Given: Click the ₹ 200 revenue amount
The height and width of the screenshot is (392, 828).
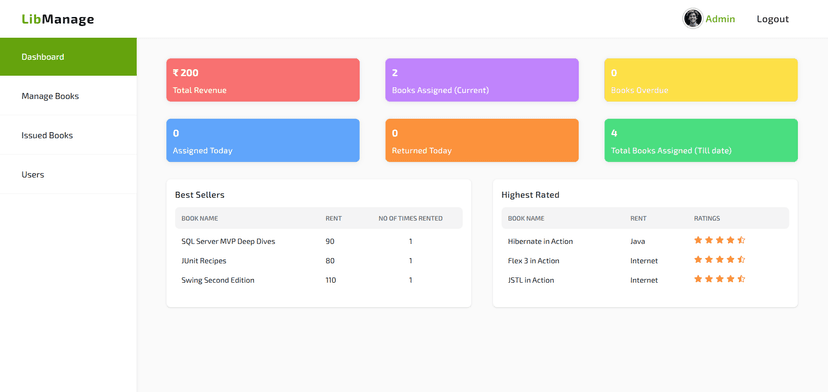Looking at the screenshot, I should coord(185,73).
